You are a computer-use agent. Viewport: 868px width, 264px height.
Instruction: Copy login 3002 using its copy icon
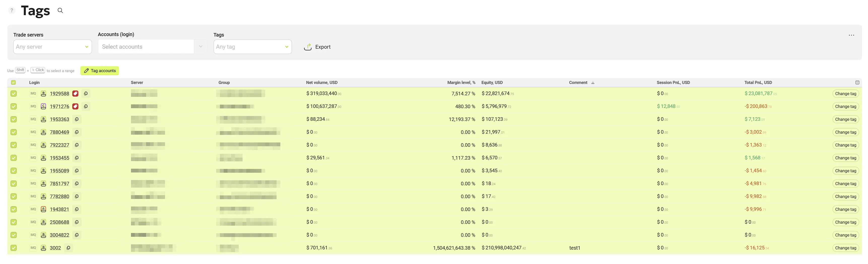click(69, 248)
